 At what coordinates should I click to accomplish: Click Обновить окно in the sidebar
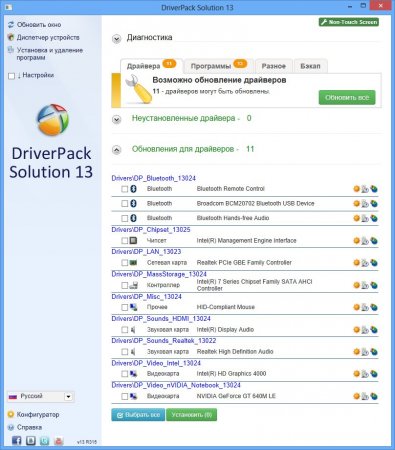[x=39, y=25]
